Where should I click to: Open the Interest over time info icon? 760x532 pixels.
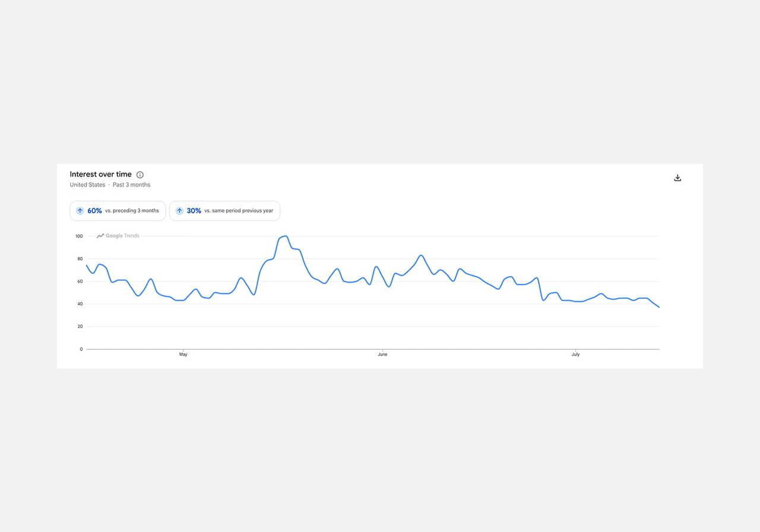click(140, 175)
